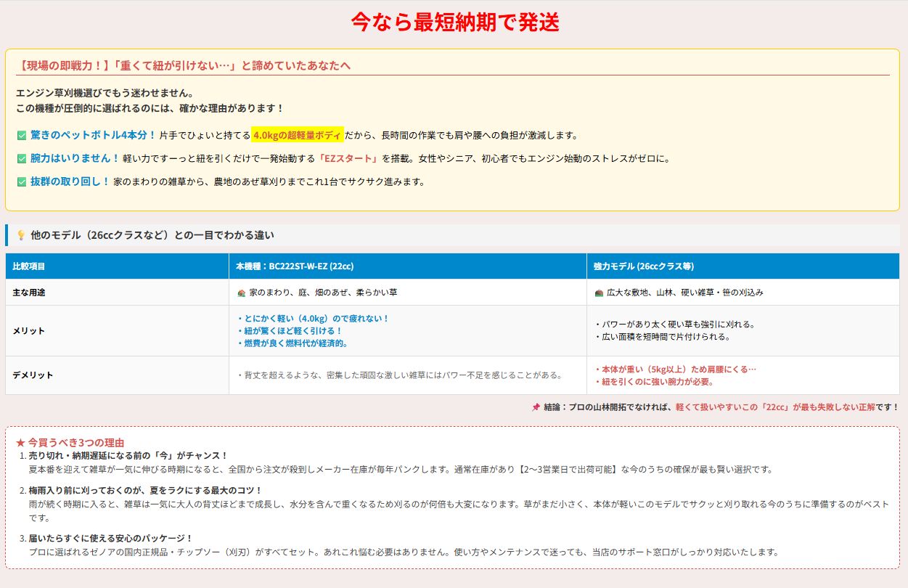Image resolution: width=908 pixels, height=588 pixels.
Task: Click the green checkmark beside 腕力はいりません
Action: pos(21,158)
